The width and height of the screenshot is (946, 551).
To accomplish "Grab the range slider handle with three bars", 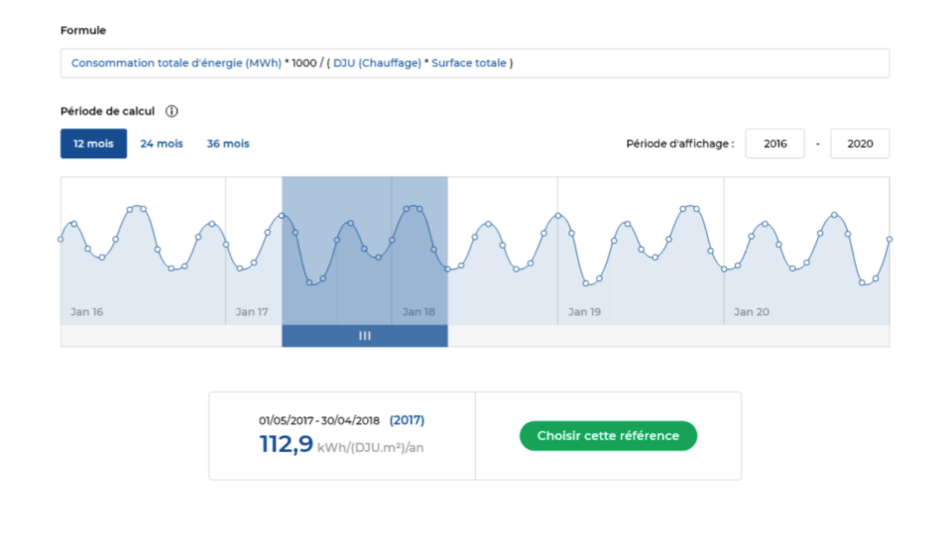I will [x=364, y=336].
